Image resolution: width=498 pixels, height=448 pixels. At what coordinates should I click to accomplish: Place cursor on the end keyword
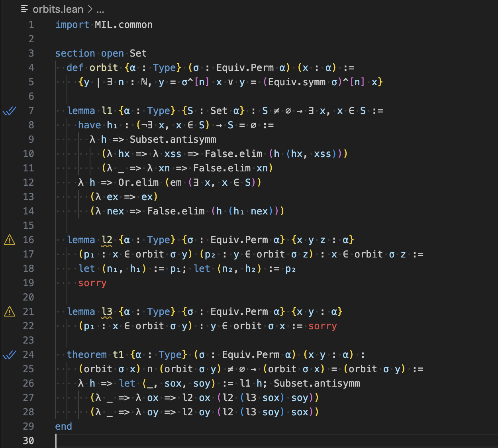pos(64,426)
